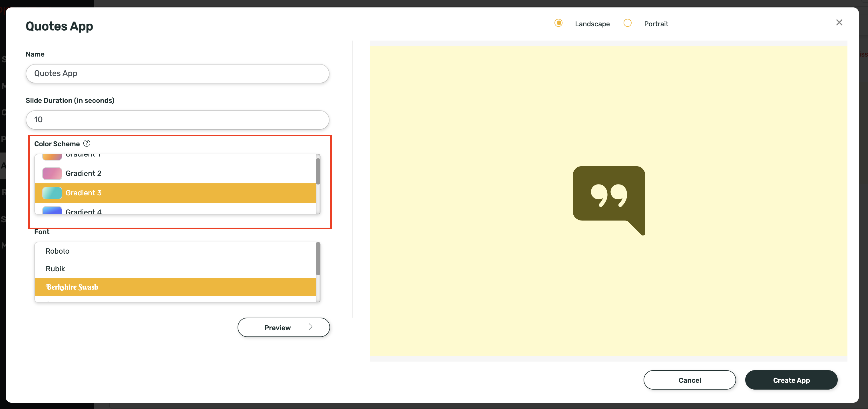The width and height of the screenshot is (868, 409).
Task: Choose Gradient 3 color scheme option
Action: [x=83, y=193]
